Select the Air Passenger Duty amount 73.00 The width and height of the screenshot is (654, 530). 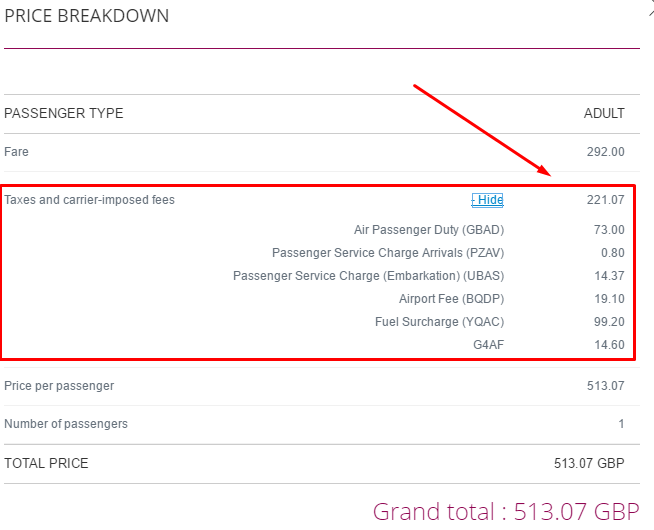pyautogui.click(x=609, y=230)
